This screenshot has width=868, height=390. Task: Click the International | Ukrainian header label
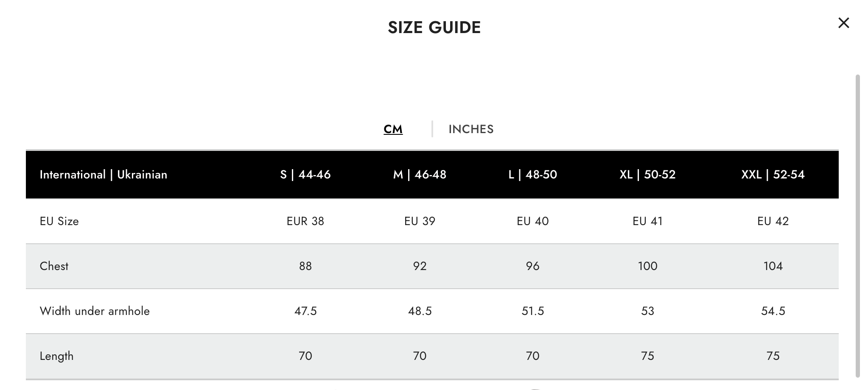pos(104,175)
